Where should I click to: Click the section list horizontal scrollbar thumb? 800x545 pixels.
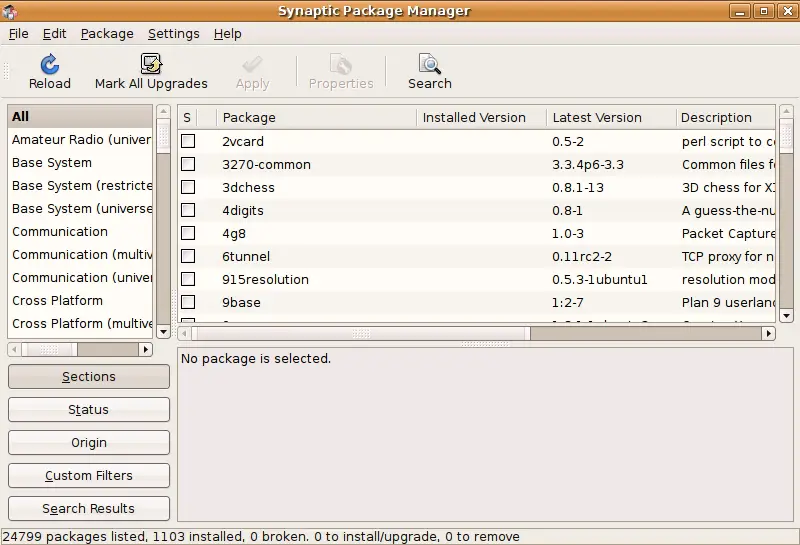pos(49,350)
